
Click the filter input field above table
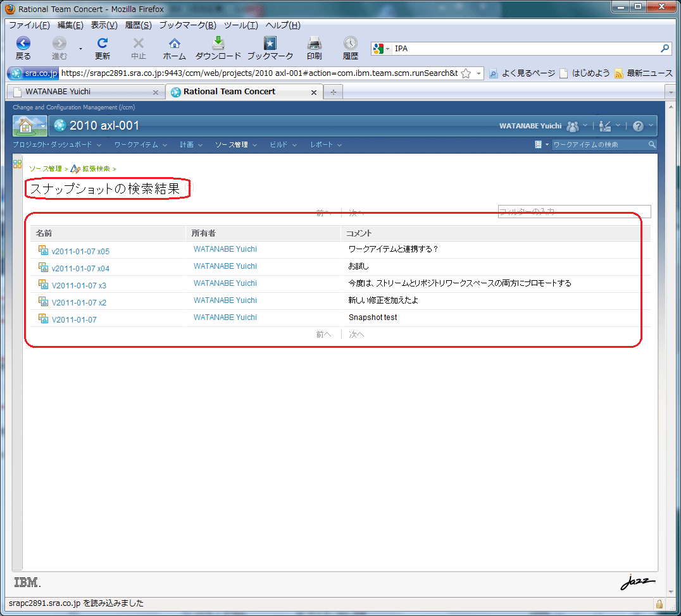tap(574, 211)
